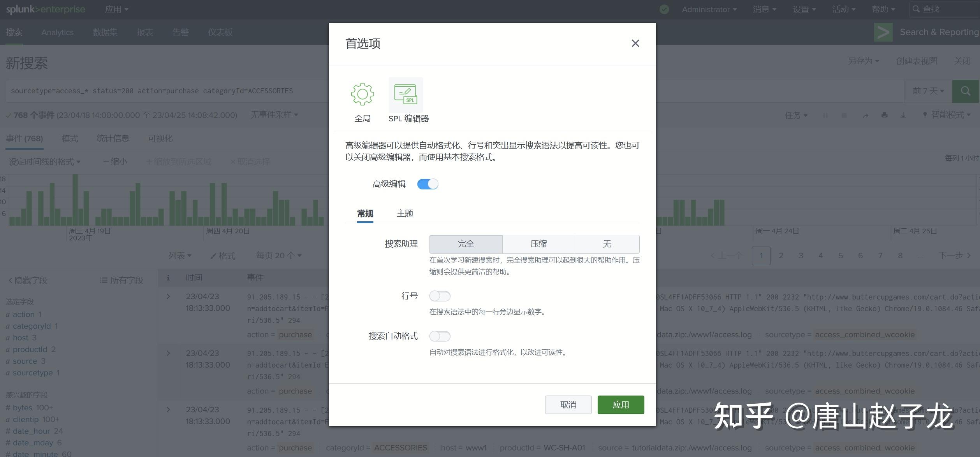Viewport: 980px width, 457px height.
Task: Expand the first event row chevron
Action: (168, 297)
